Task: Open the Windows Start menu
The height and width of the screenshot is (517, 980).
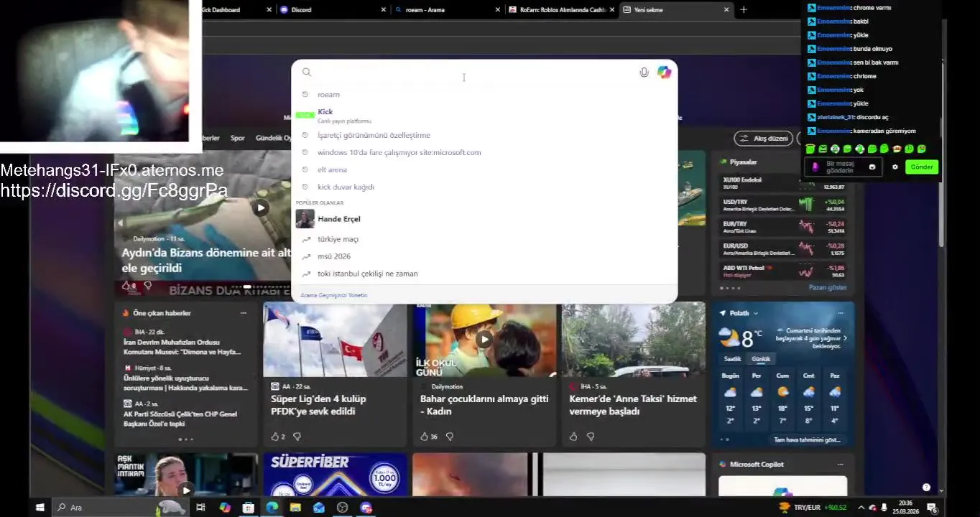Action: [x=40, y=508]
